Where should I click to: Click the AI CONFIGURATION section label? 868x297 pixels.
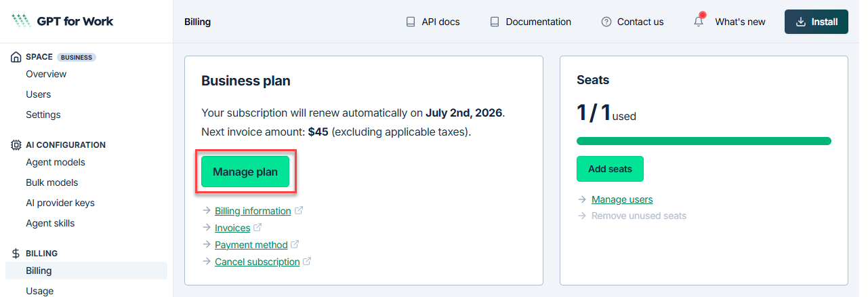coord(66,144)
